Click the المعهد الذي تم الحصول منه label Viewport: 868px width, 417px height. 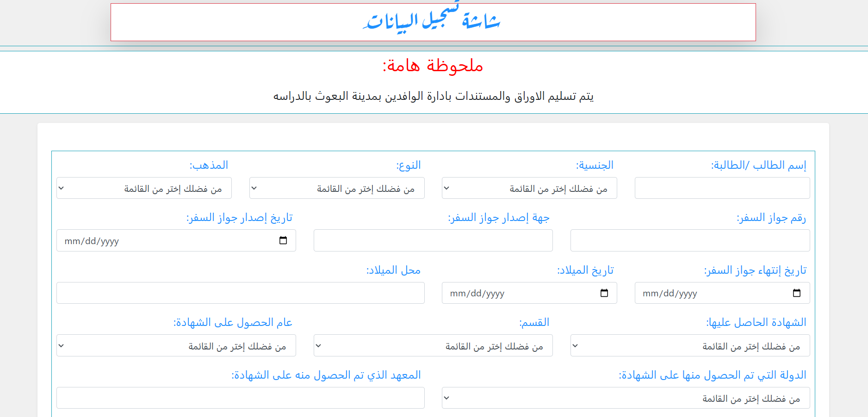326,375
